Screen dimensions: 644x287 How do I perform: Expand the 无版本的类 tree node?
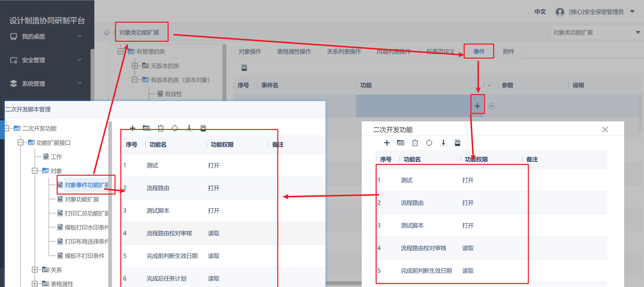(135, 66)
